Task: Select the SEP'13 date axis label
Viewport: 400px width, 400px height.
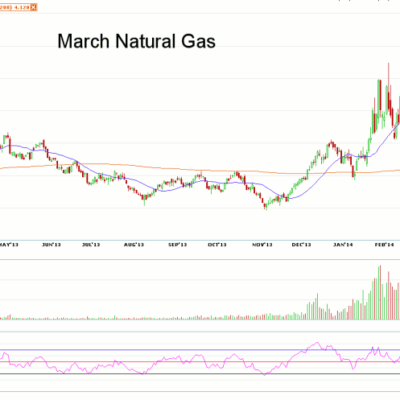Action: 178,245
